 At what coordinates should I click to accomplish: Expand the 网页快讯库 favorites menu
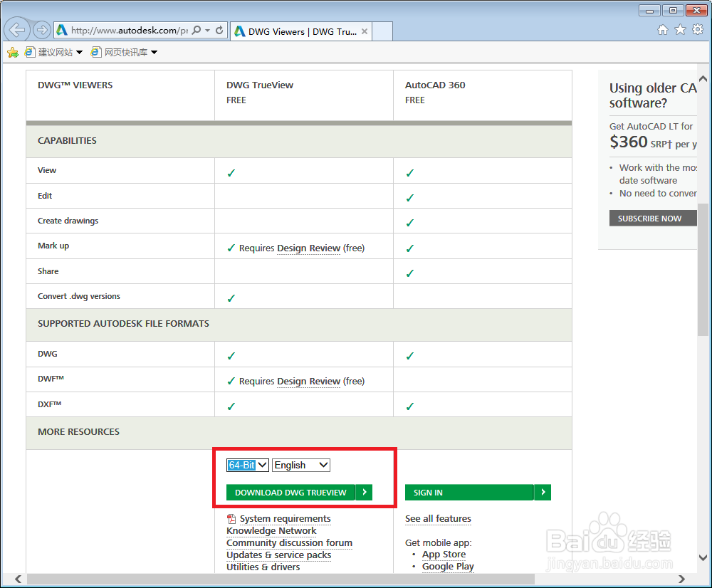point(154,53)
